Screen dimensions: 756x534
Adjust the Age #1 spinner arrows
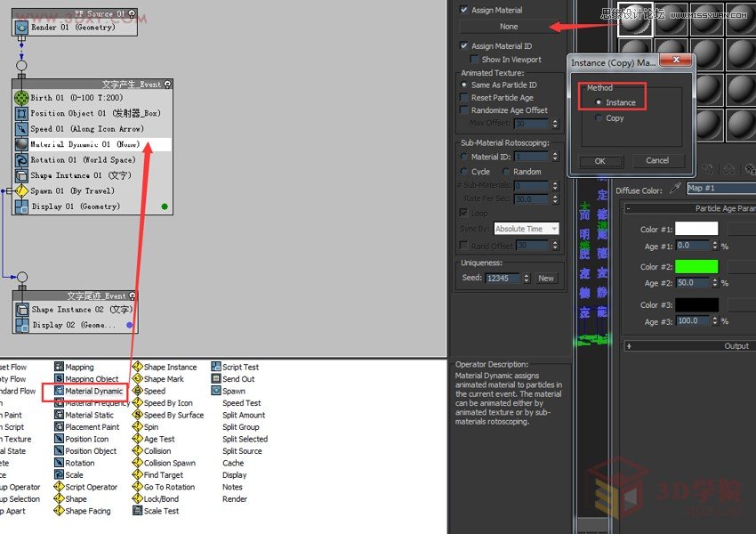[x=715, y=246]
